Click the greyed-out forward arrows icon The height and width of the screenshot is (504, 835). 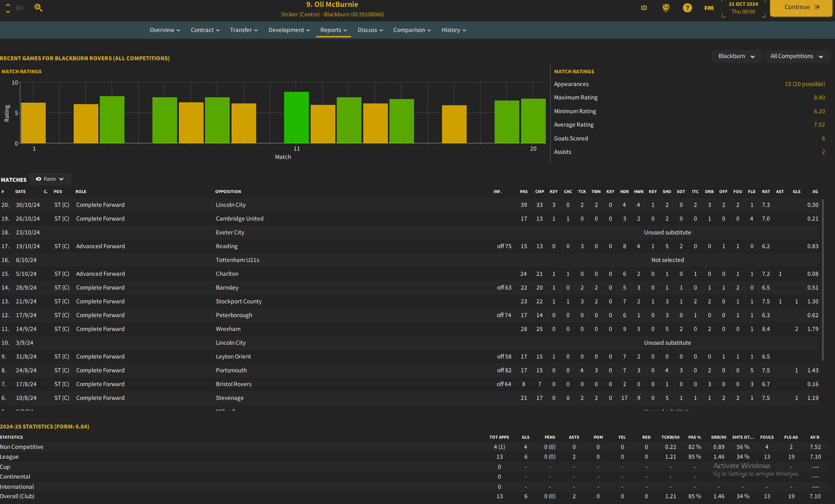(x=20, y=7)
